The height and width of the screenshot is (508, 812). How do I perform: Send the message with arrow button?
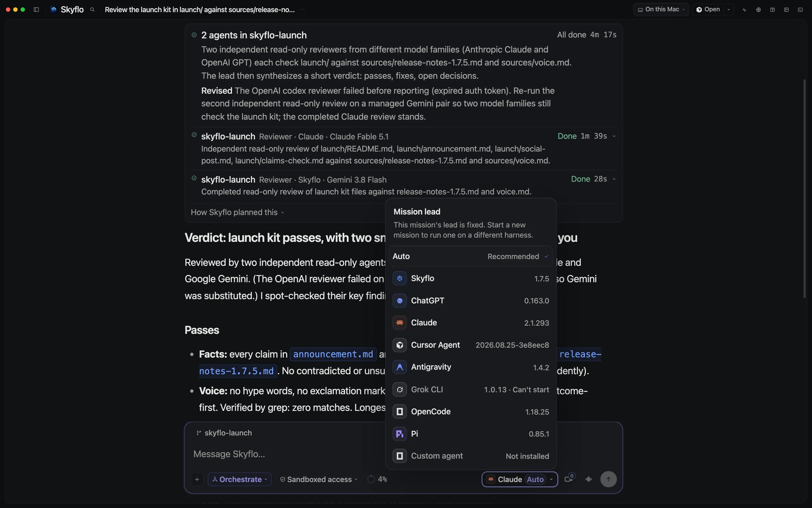pos(608,479)
